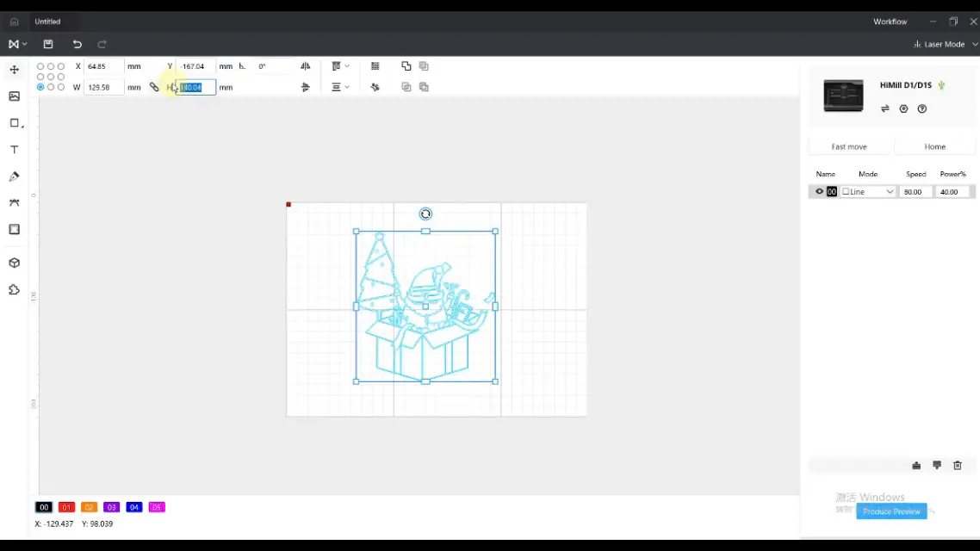Screen dimensions: 980x551
Task: Select the Untitled document tab
Action: pos(47,21)
